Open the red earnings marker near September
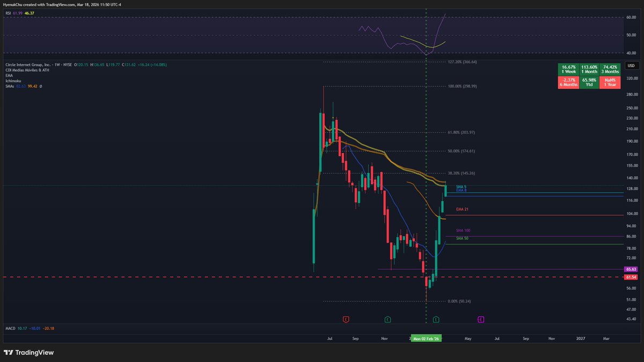644x362 pixels. pos(346,319)
